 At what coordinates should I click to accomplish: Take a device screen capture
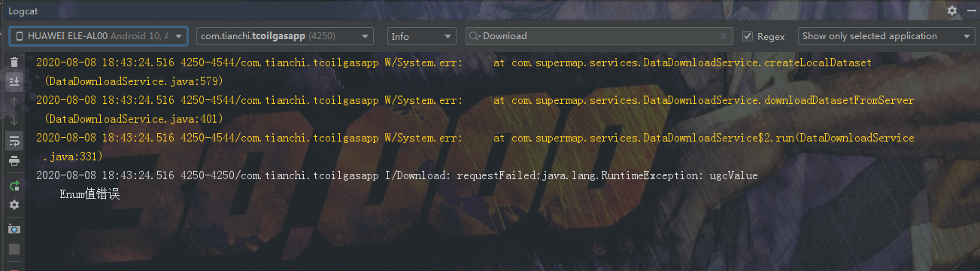coord(14,229)
